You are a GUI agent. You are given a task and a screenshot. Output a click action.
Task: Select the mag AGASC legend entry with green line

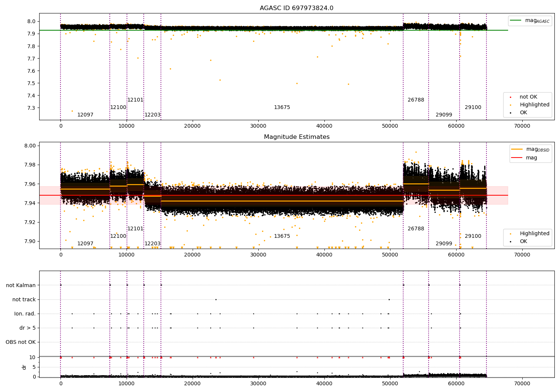pyautogui.click(x=530, y=21)
